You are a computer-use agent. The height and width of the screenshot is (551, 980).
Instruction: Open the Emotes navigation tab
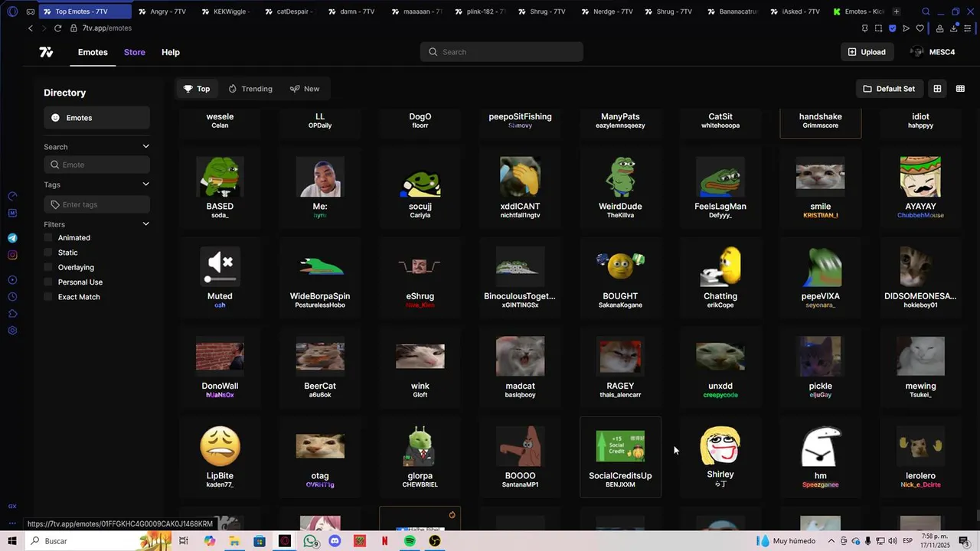(93, 52)
